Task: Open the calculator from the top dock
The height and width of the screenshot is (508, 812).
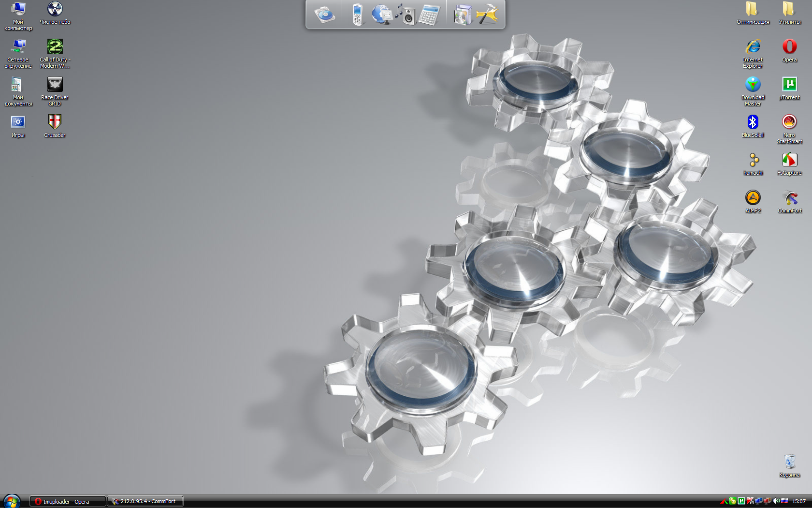Action: click(429, 14)
